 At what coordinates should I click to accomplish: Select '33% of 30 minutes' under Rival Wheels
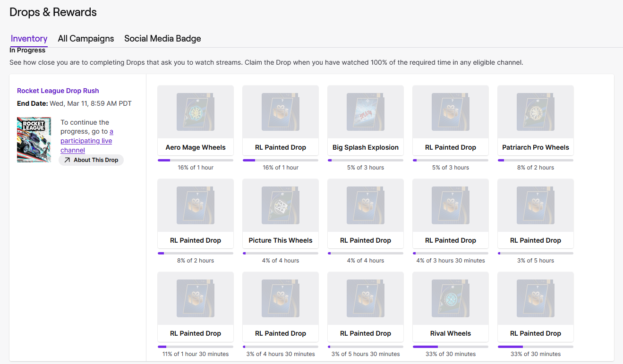coord(451,354)
